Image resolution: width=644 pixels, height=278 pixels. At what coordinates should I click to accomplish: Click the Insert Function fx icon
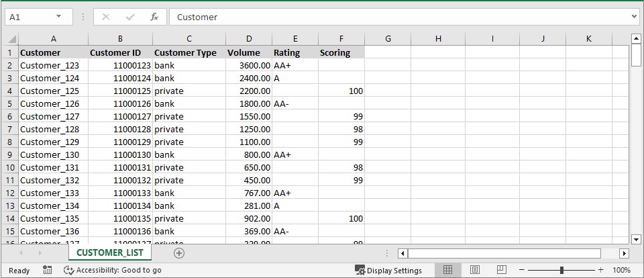click(154, 17)
